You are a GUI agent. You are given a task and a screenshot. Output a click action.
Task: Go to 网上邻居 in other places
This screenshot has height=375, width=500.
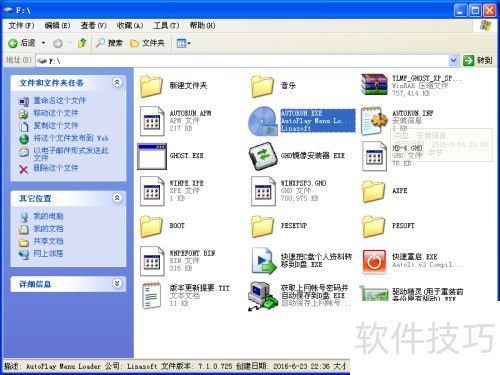point(48,254)
